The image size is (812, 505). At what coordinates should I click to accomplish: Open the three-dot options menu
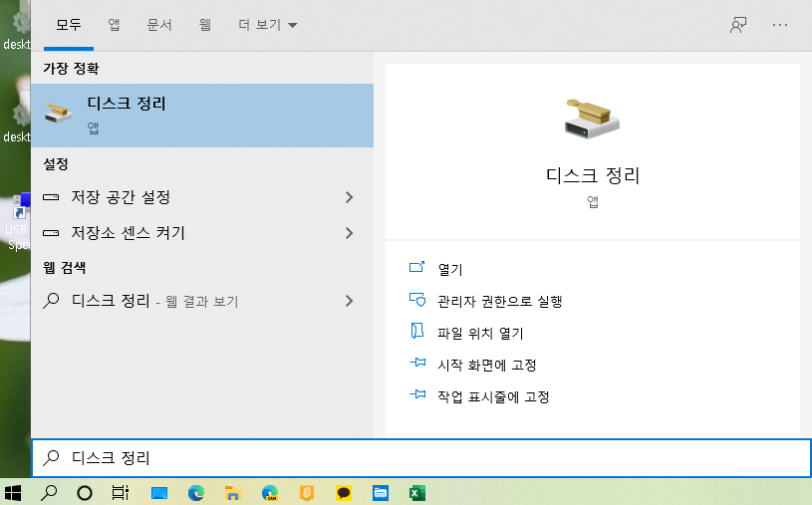pos(780,25)
